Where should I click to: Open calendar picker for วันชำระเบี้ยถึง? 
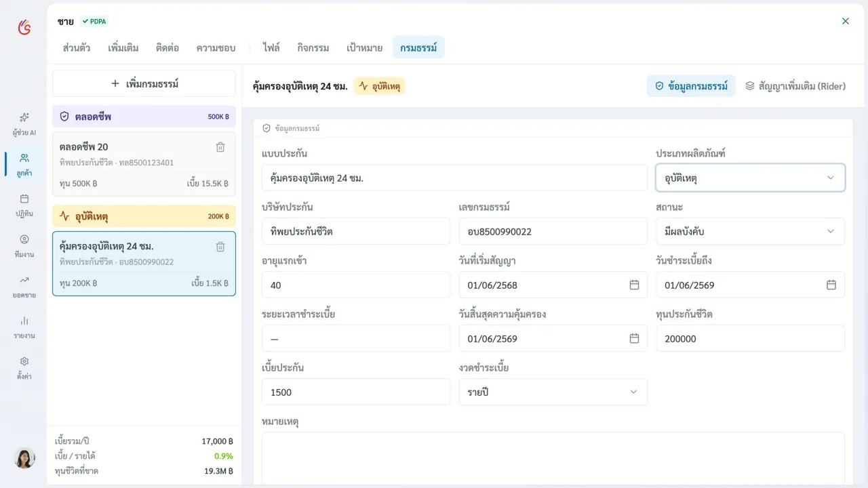[831, 285]
